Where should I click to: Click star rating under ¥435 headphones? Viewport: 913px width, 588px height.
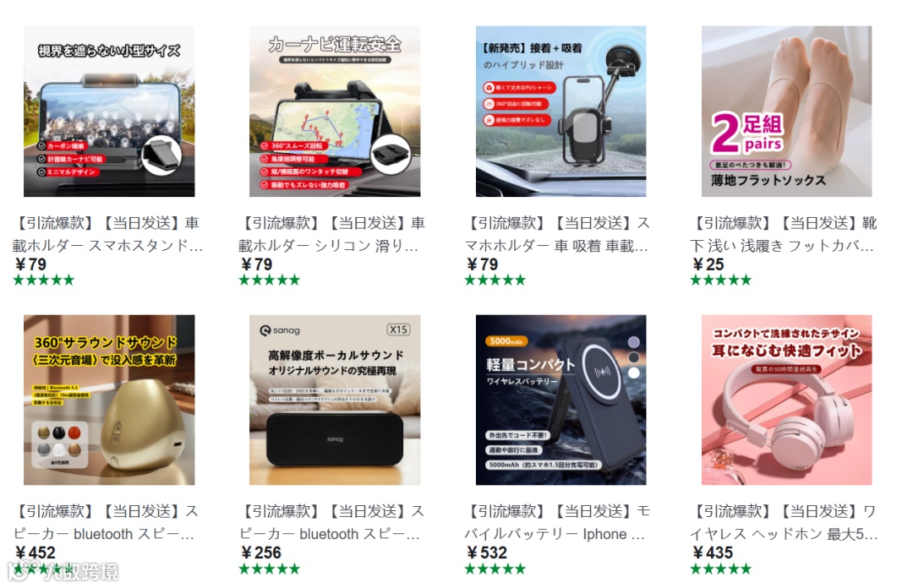[x=721, y=569]
